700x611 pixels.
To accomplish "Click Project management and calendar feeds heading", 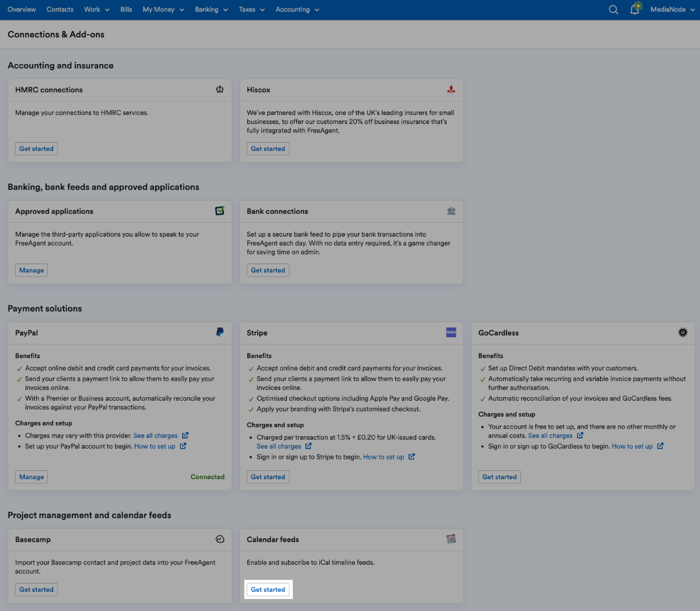I will pos(89,515).
